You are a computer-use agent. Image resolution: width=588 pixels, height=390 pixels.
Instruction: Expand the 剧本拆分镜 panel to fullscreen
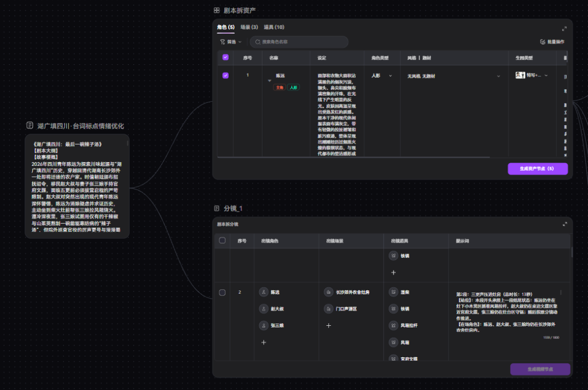coord(565,224)
